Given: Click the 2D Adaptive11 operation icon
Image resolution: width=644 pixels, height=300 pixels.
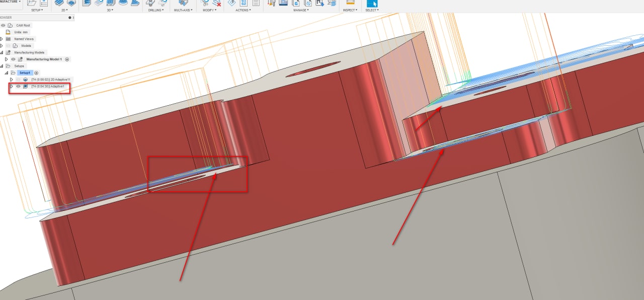Looking at the screenshot, I should [25, 80].
